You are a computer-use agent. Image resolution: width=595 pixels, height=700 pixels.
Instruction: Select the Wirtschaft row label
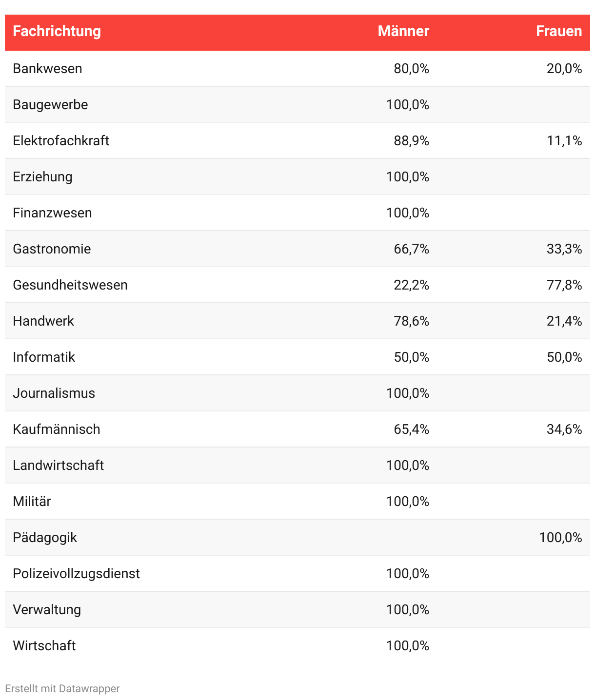[44, 646]
